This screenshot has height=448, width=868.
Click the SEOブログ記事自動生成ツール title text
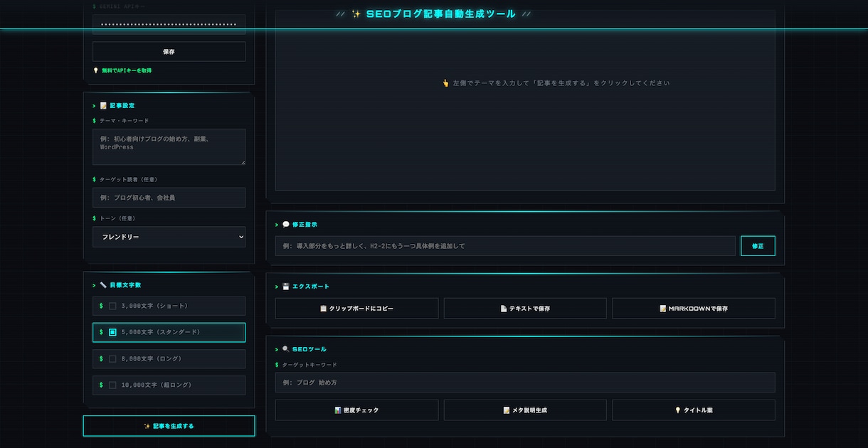point(441,14)
